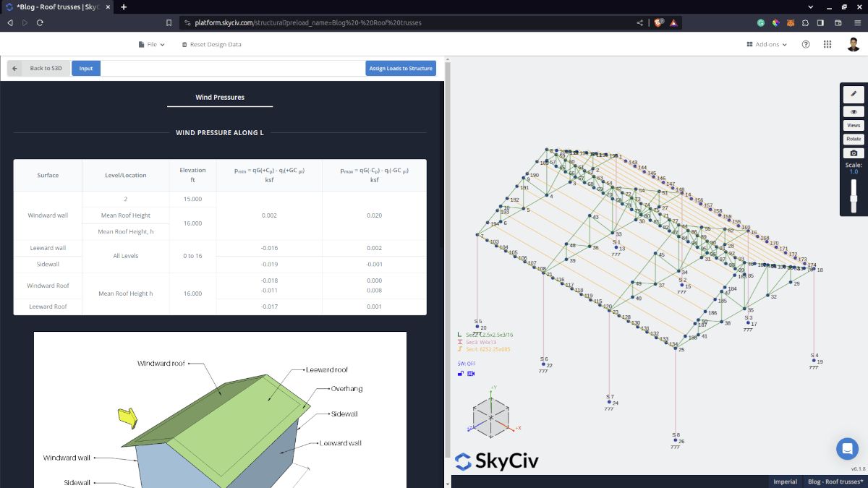Click the Elevation ft column header
The width and height of the screenshot is (868, 488).
[x=192, y=175]
